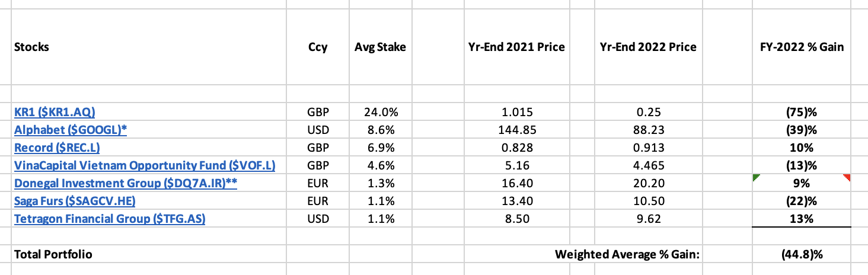Viewport: 868px width, 275px height.
Task: Click the red comment indicator on Donegal's gain cell
Action: coord(847,177)
